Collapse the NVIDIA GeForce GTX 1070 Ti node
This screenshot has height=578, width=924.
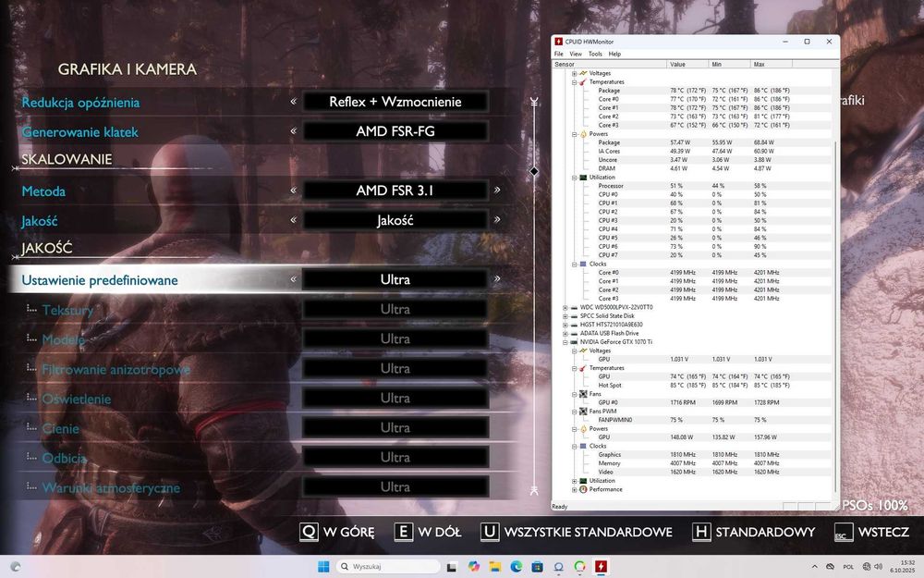pyautogui.click(x=565, y=342)
